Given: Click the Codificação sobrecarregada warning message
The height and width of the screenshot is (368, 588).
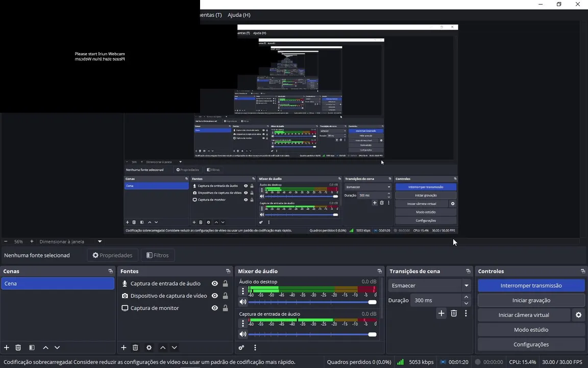Looking at the screenshot, I should 149,362.
